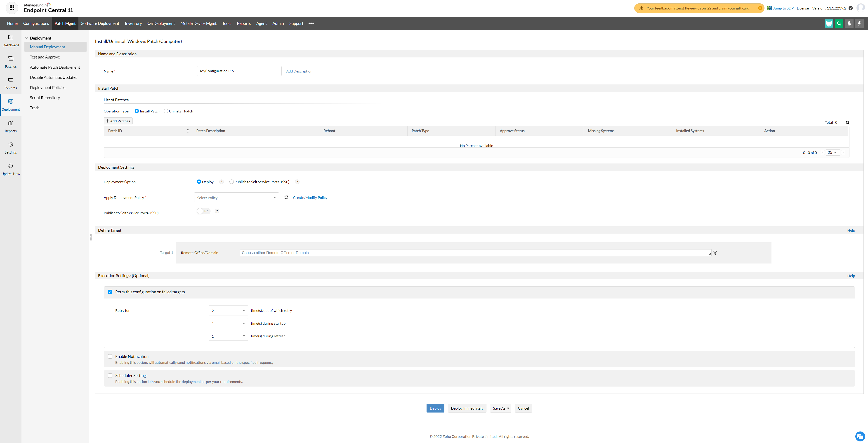Open the Create/Modify Policy link
This screenshot has height=443, width=868.
(x=310, y=198)
